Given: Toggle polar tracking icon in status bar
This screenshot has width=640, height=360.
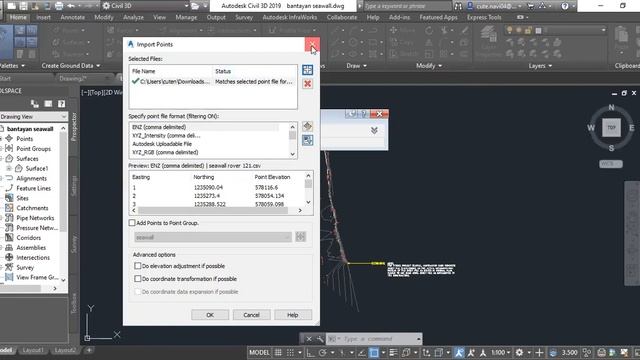Looking at the screenshot, I should tap(322, 353).
